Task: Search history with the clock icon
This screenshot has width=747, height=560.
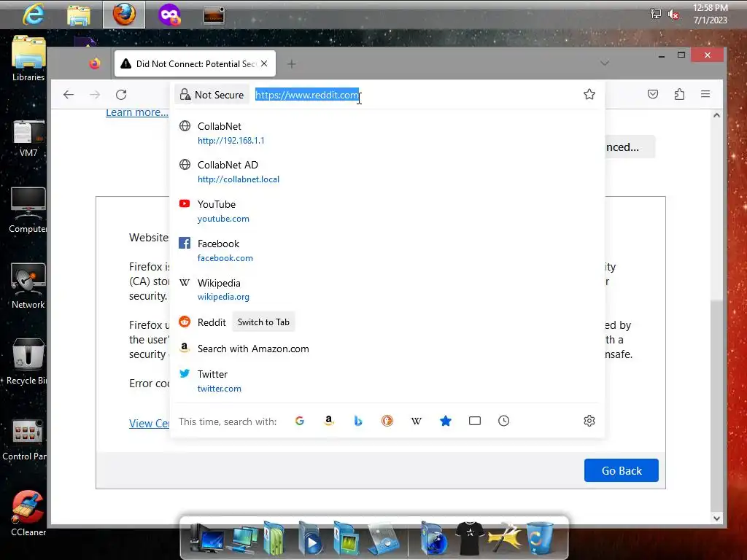Action: [503, 421]
